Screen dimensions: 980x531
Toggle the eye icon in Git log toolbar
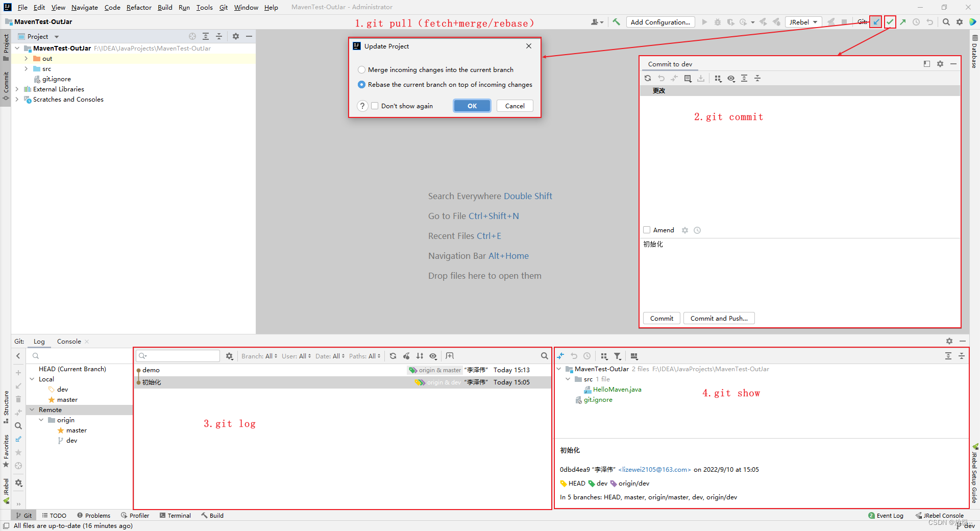pyautogui.click(x=433, y=356)
